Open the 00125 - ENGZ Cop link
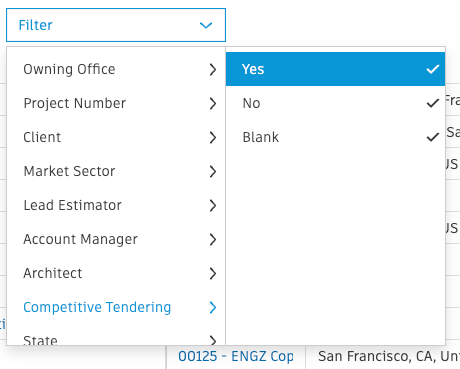 (x=236, y=356)
